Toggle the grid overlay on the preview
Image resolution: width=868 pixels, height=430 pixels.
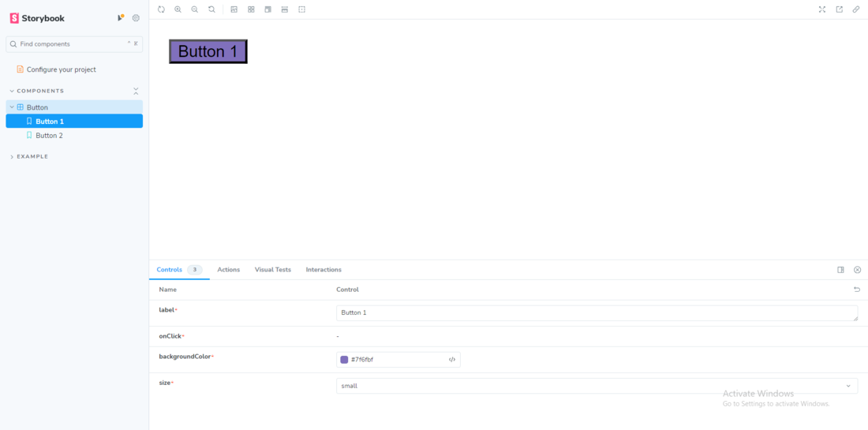(x=251, y=9)
